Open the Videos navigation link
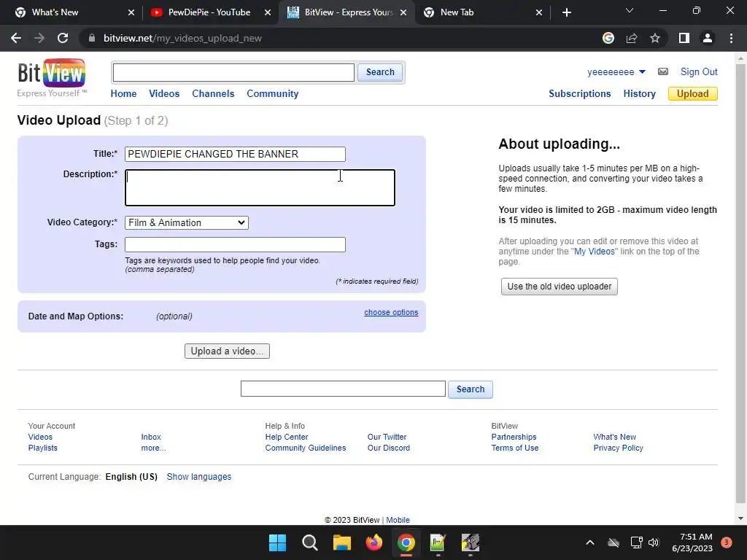The height and width of the screenshot is (560, 747). (164, 94)
